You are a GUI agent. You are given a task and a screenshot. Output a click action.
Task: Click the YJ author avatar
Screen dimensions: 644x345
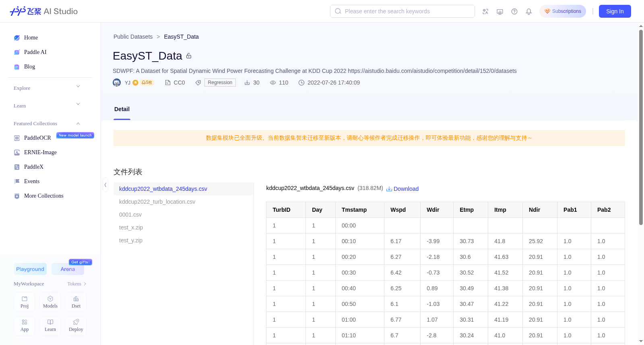coord(117,83)
